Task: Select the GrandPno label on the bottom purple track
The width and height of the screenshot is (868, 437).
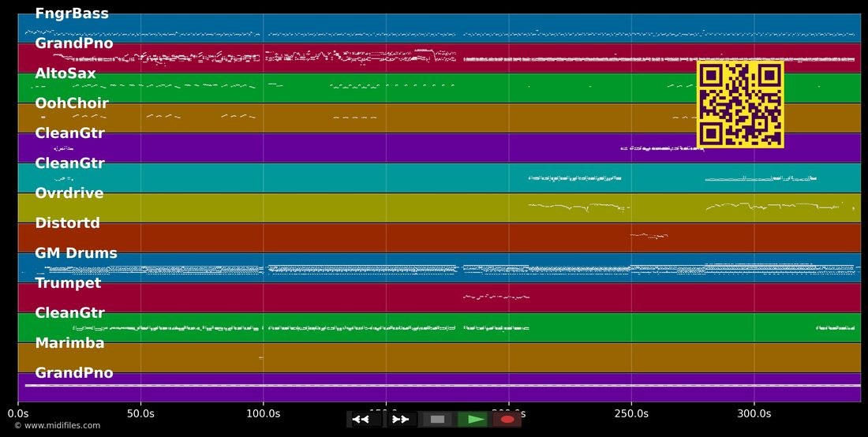Action: coord(74,373)
